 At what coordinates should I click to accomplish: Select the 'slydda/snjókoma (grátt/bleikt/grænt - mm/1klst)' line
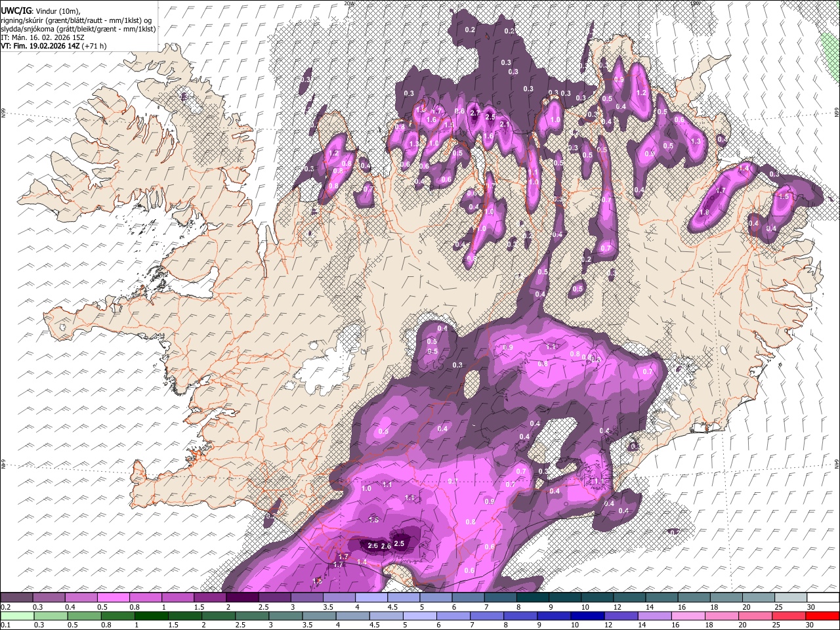pyautogui.click(x=77, y=29)
